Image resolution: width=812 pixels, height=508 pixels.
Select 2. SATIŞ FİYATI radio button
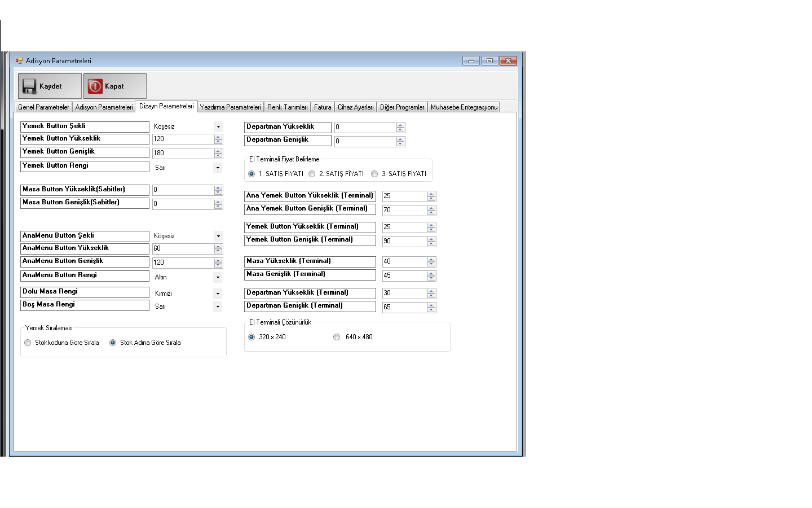pyautogui.click(x=312, y=174)
